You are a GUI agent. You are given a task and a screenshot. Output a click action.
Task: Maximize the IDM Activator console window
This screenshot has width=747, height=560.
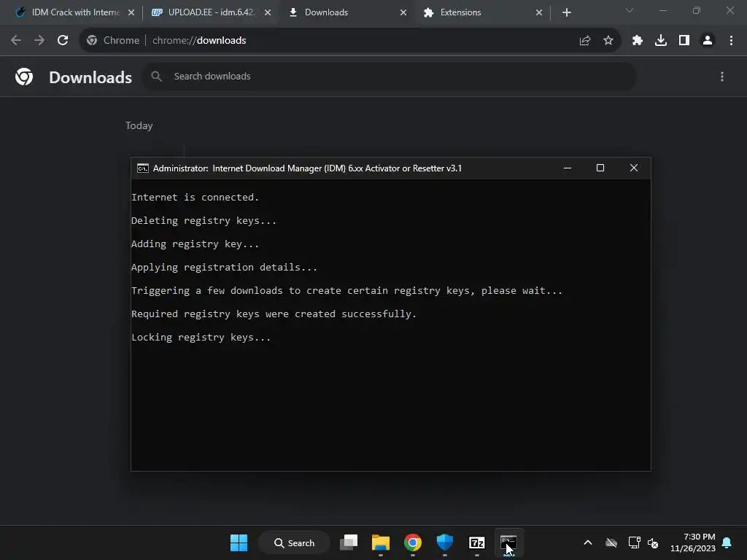(600, 168)
